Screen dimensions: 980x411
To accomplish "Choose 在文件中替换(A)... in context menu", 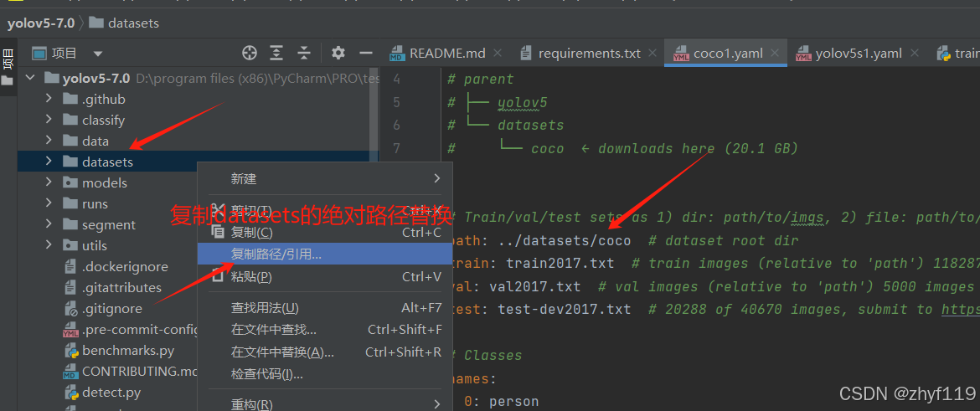I will [325, 352].
